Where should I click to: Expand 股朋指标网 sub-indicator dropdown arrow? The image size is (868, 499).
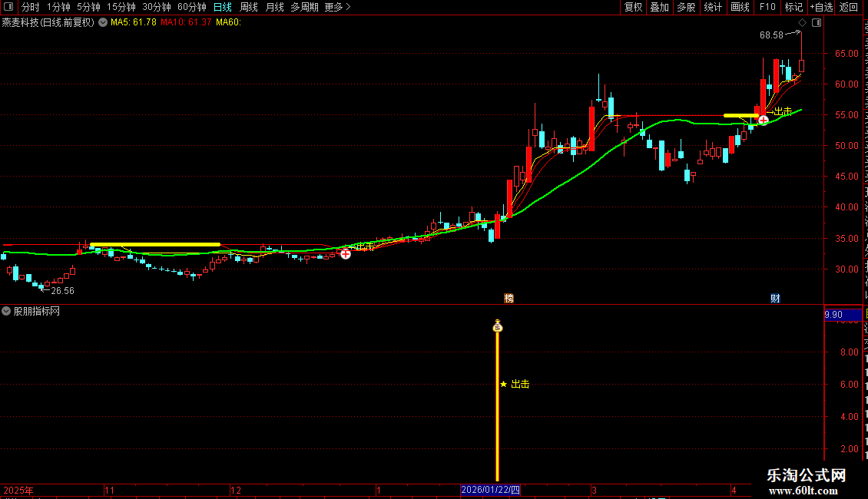pyautogui.click(x=6, y=311)
